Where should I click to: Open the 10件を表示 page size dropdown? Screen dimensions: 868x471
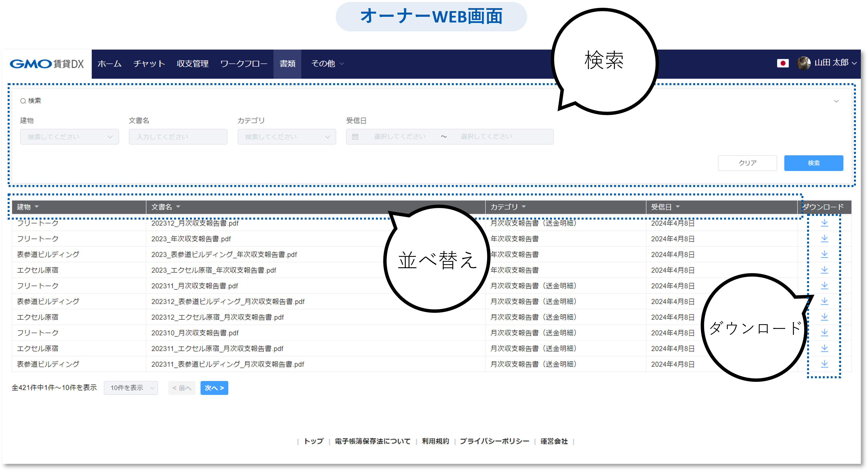click(x=131, y=388)
